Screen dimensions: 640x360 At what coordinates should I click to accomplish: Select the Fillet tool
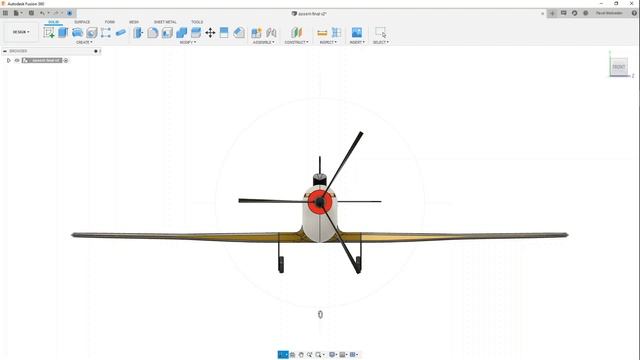pos(153,32)
